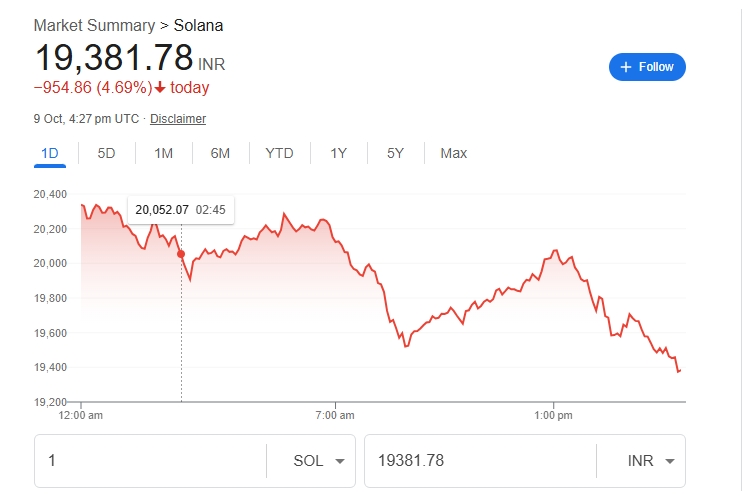Click the plus icon on Follow button
The image size is (742, 491).
click(x=626, y=67)
